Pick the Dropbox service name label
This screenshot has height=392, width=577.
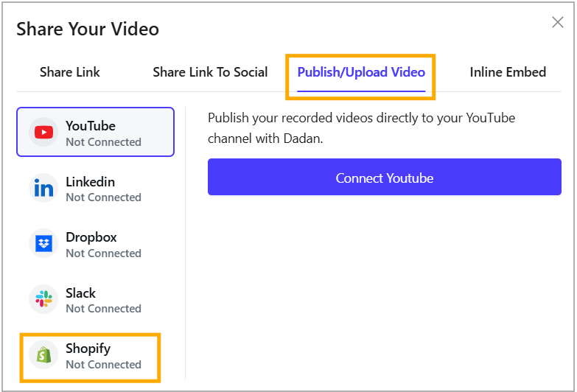pyautogui.click(x=91, y=237)
